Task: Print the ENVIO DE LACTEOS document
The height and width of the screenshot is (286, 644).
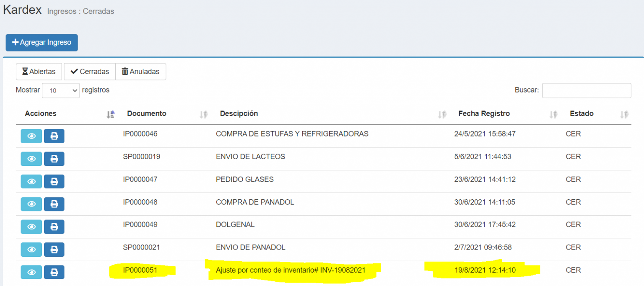Action: pyautogui.click(x=54, y=159)
